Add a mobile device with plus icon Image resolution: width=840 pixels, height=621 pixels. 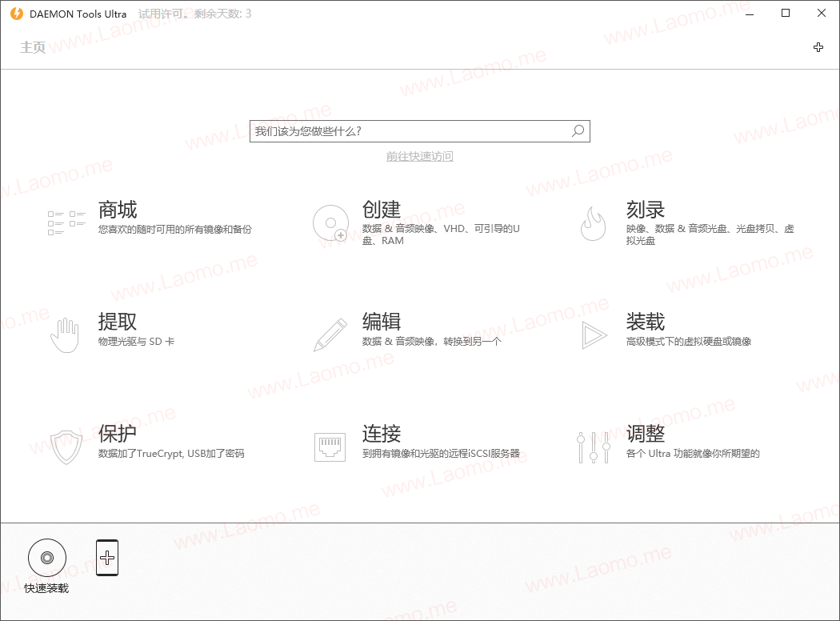click(x=107, y=558)
